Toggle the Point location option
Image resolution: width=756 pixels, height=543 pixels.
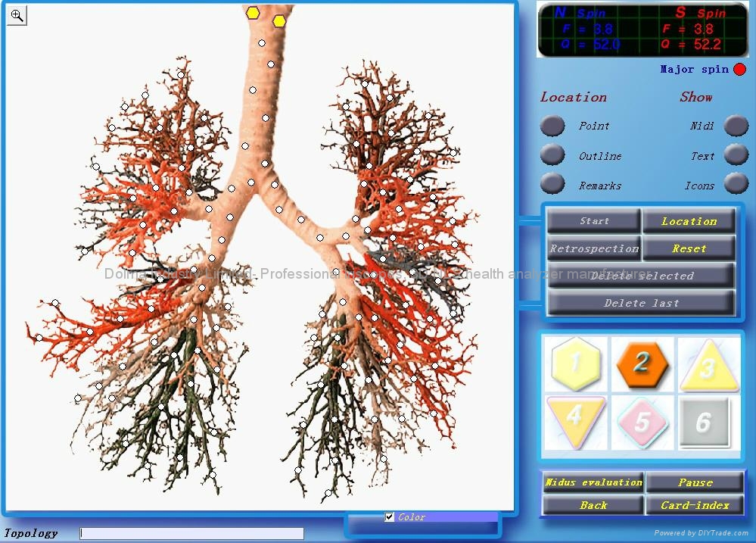[552, 126]
